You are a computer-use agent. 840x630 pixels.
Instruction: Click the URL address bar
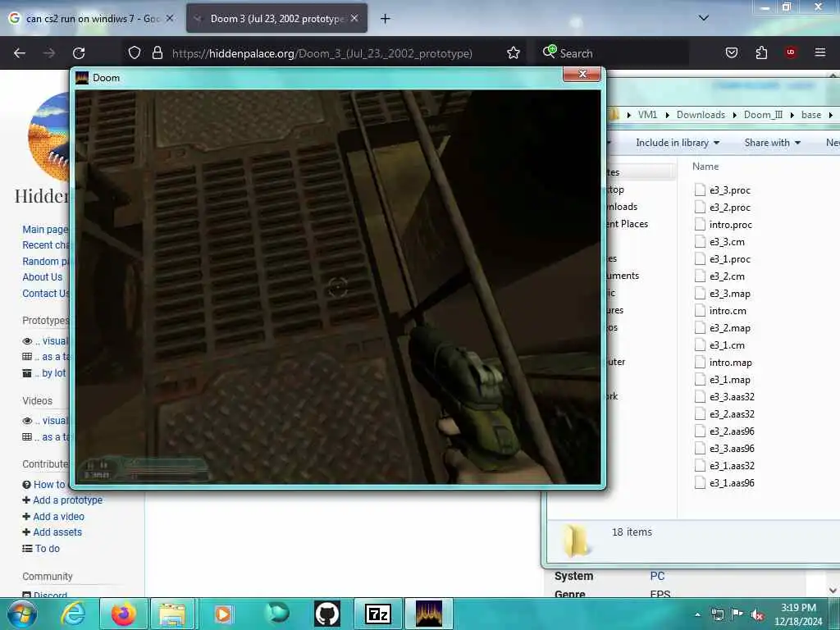pos(322,53)
